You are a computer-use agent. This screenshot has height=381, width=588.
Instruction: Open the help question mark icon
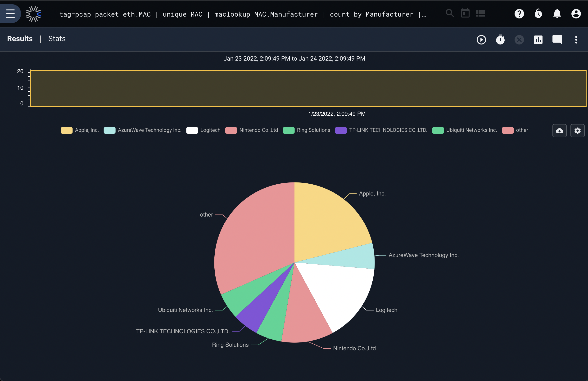click(519, 13)
